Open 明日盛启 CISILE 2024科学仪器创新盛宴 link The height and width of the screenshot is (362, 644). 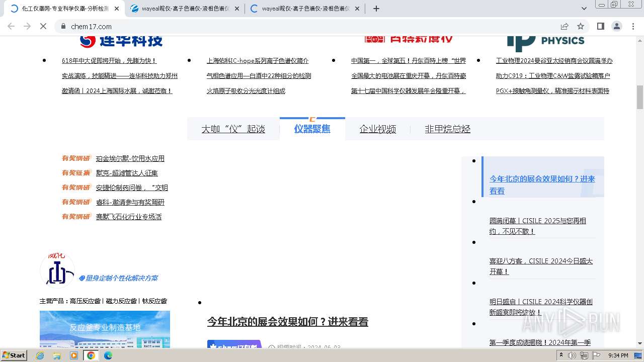tap(541, 307)
